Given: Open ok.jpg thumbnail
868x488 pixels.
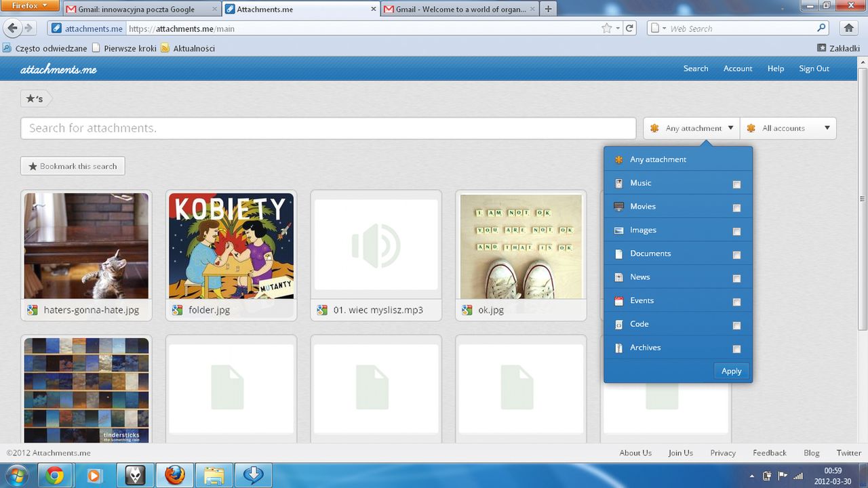Looking at the screenshot, I should pos(521,246).
